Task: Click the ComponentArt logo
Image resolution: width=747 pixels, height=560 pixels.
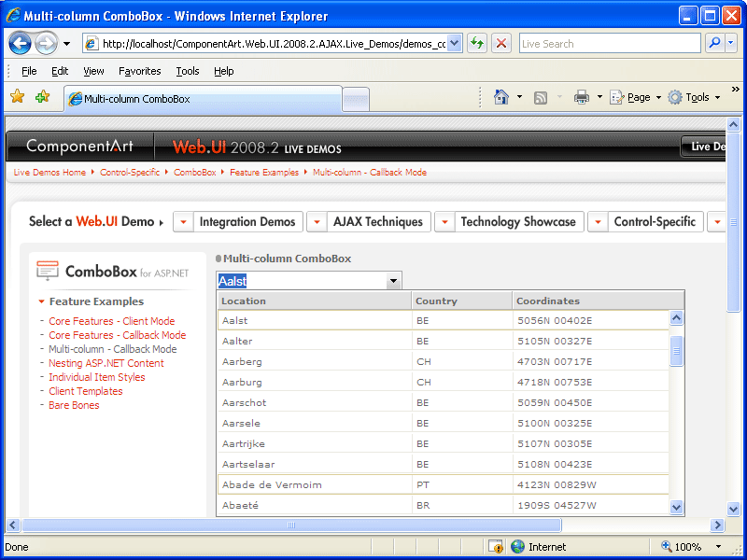Action: point(79,147)
